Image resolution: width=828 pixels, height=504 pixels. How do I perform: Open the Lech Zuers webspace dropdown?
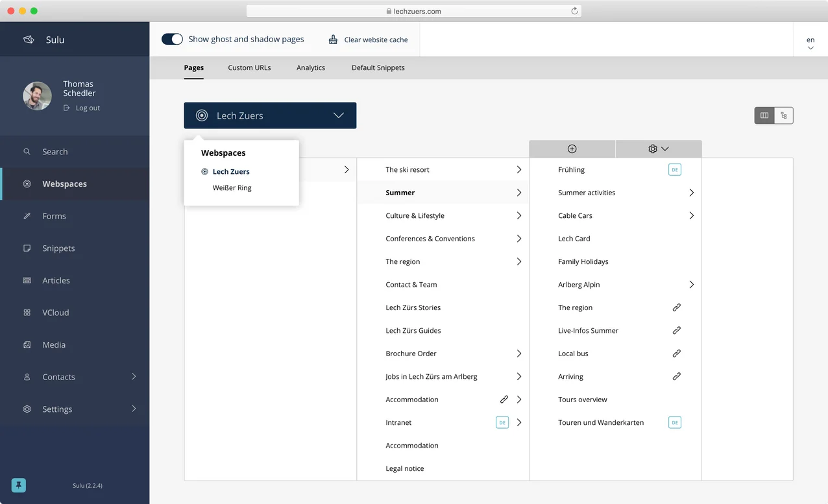[270, 115]
